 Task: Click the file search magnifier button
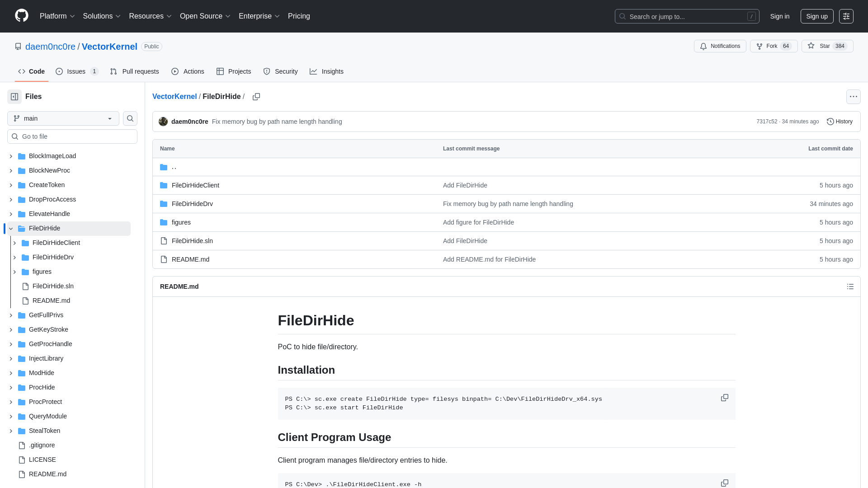point(130,118)
